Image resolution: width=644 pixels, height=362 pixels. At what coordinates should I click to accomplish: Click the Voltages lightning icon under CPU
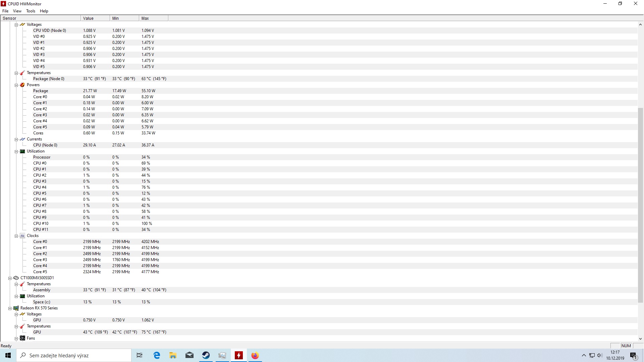point(22,24)
